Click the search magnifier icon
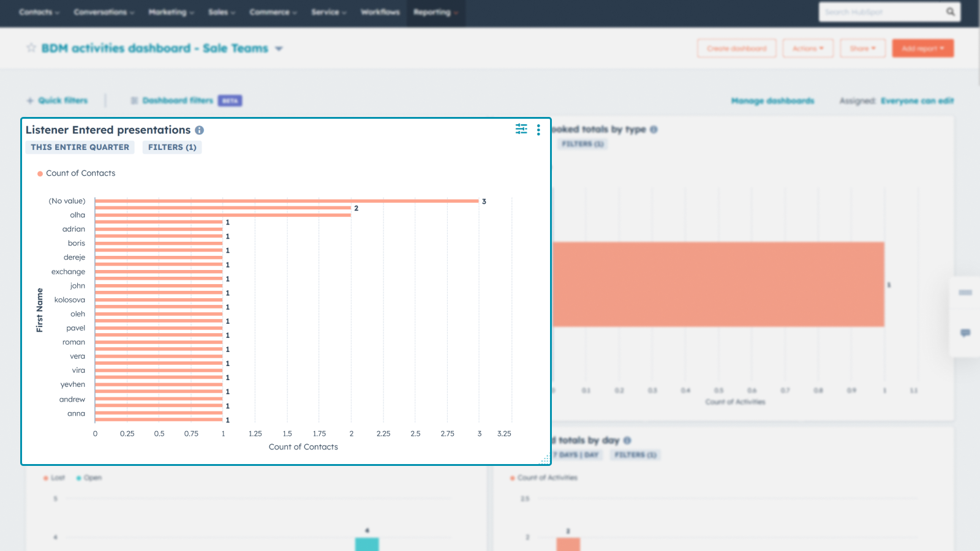 click(950, 12)
